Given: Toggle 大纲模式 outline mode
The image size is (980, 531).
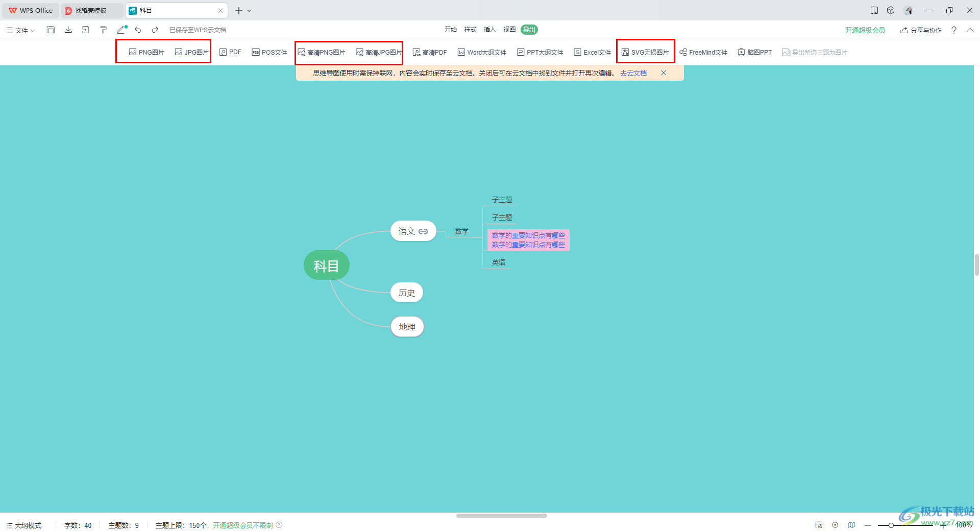Looking at the screenshot, I should (x=24, y=525).
